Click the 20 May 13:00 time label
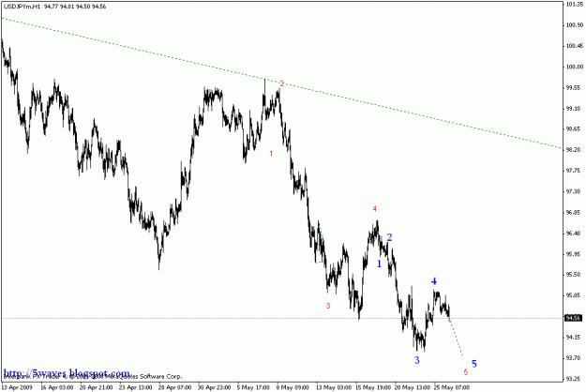586x392 pixels. (413, 387)
